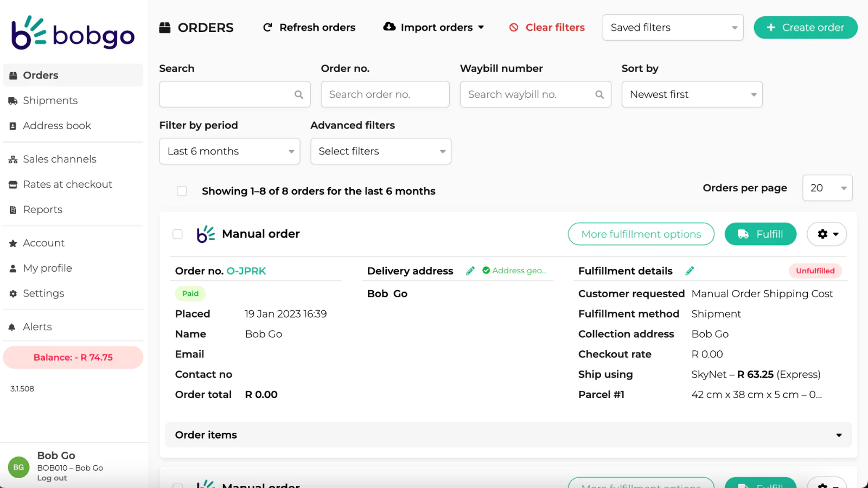This screenshot has height=488, width=868.
Task: Select the Manual order O-JPRK checkbox
Action: pos(177,234)
